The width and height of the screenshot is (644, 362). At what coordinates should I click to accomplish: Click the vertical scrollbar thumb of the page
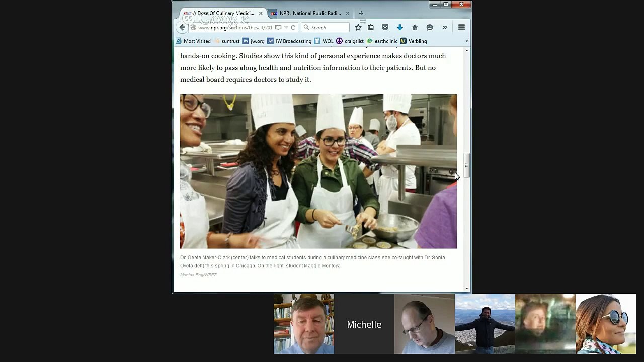click(x=467, y=165)
